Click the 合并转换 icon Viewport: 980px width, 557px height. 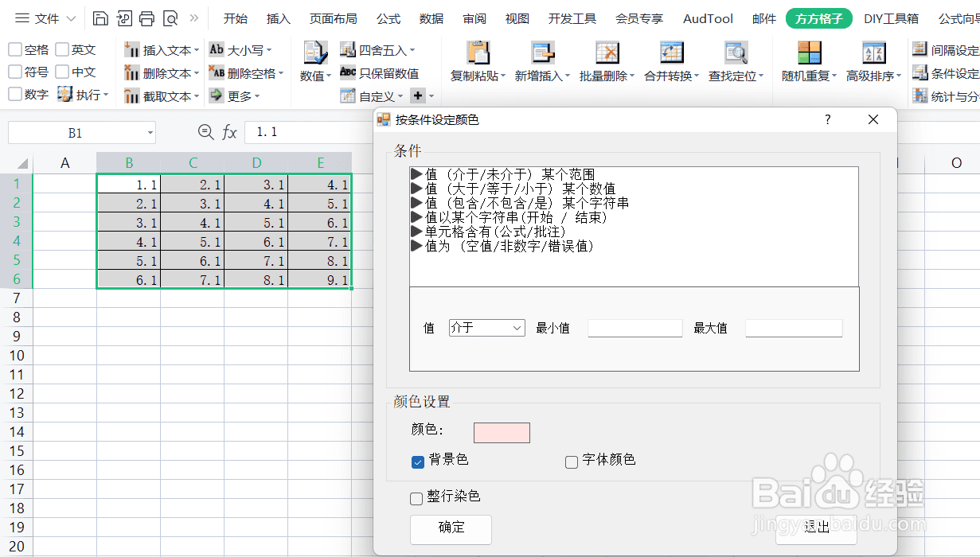tap(672, 53)
